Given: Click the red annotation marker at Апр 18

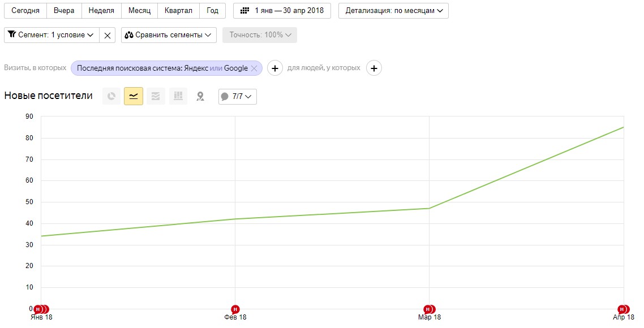Looking at the screenshot, I should click(622, 309).
